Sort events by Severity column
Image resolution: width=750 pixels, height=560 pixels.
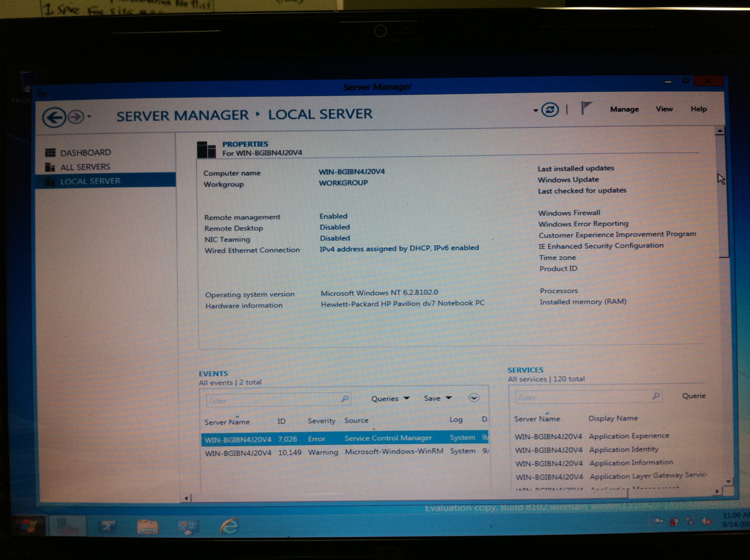321,421
